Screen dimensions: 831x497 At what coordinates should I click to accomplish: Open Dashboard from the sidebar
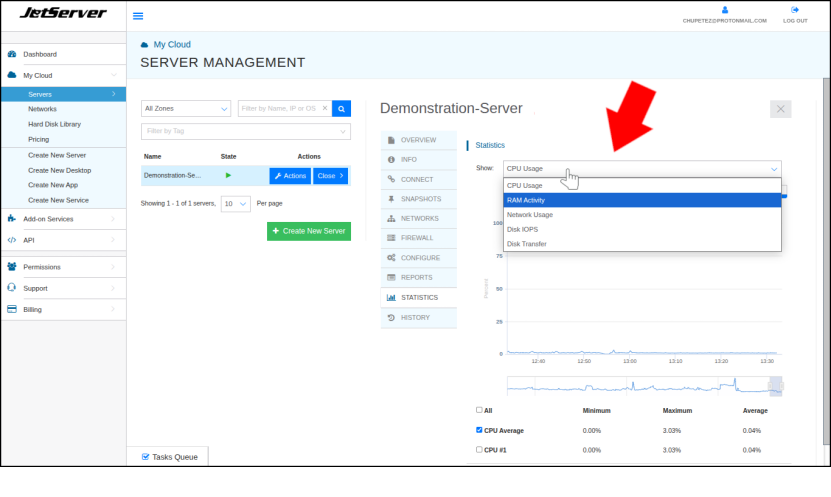click(x=40, y=54)
